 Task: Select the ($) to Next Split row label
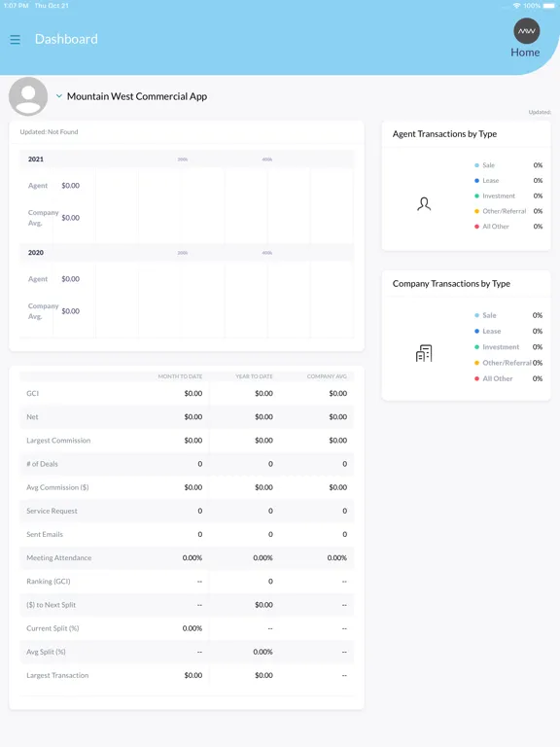(51, 605)
